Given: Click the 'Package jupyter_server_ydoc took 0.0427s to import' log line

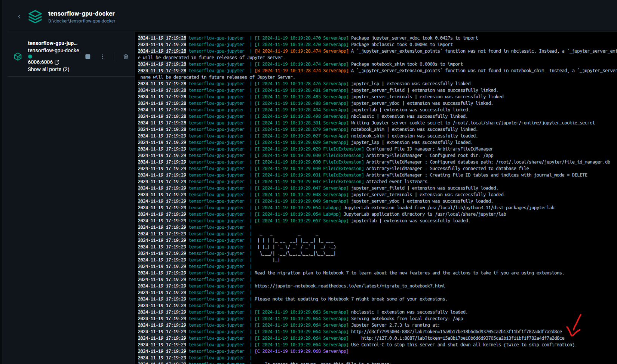Looking at the screenshot, I should coord(414,38).
